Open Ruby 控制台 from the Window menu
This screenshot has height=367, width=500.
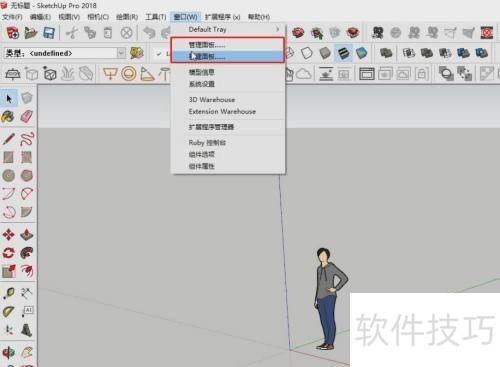point(228,143)
